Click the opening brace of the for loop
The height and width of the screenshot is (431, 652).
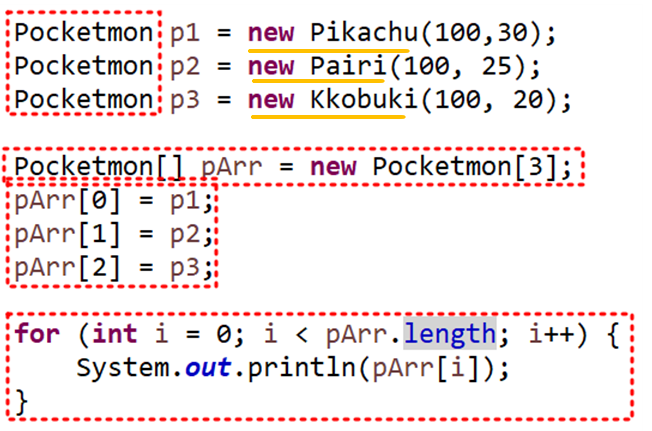point(613,335)
